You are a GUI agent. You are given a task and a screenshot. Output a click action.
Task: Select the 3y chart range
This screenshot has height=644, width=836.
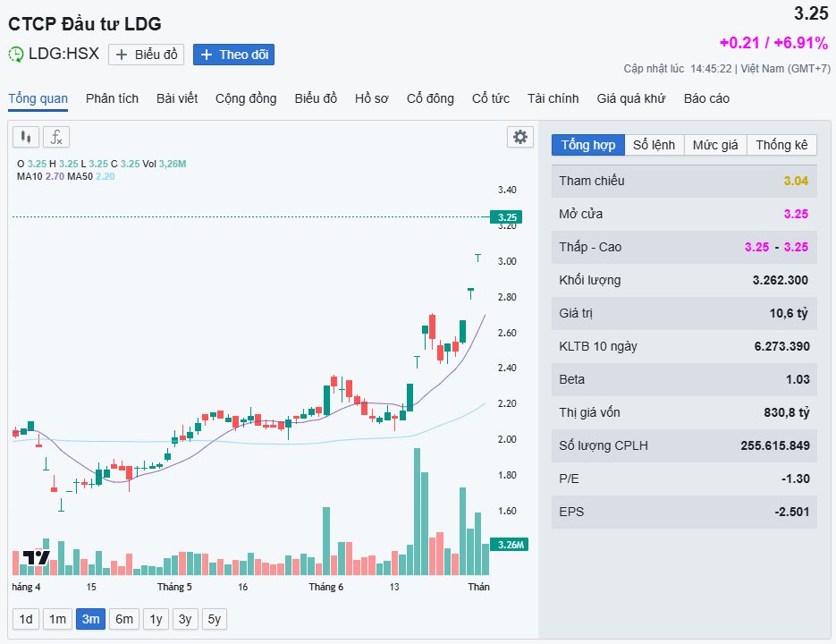point(185,619)
